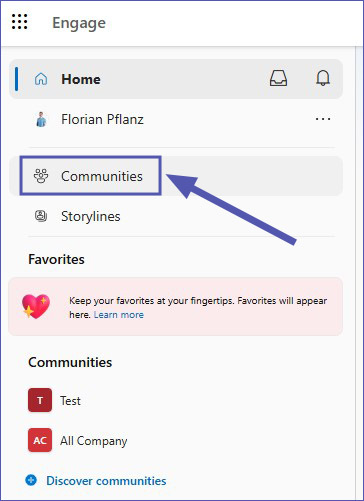Open the Learn more link

(x=119, y=315)
